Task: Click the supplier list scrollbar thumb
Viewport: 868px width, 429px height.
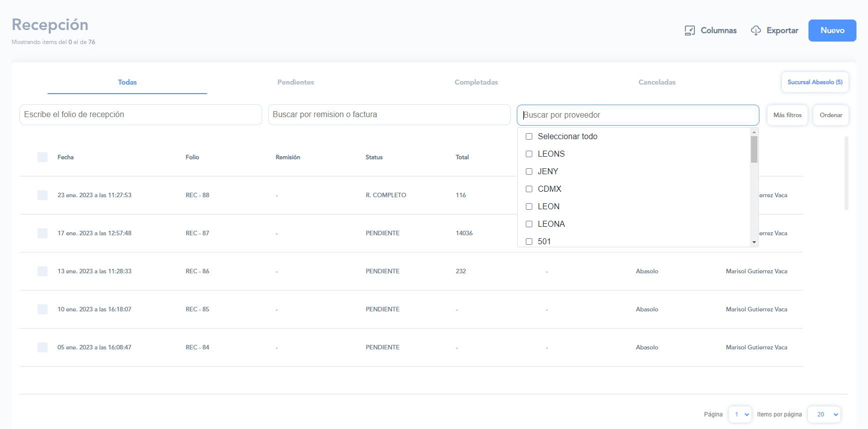Action: coord(754,149)
